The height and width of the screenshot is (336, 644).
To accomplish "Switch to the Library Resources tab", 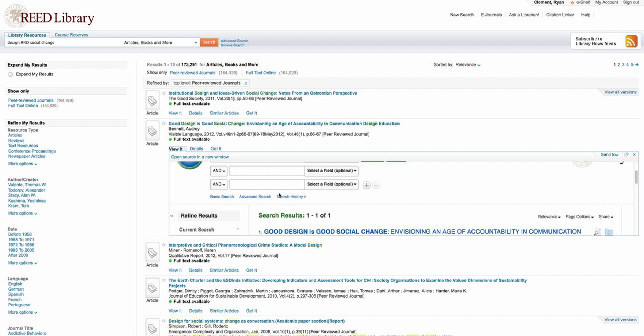I will [x=27, y=35].
